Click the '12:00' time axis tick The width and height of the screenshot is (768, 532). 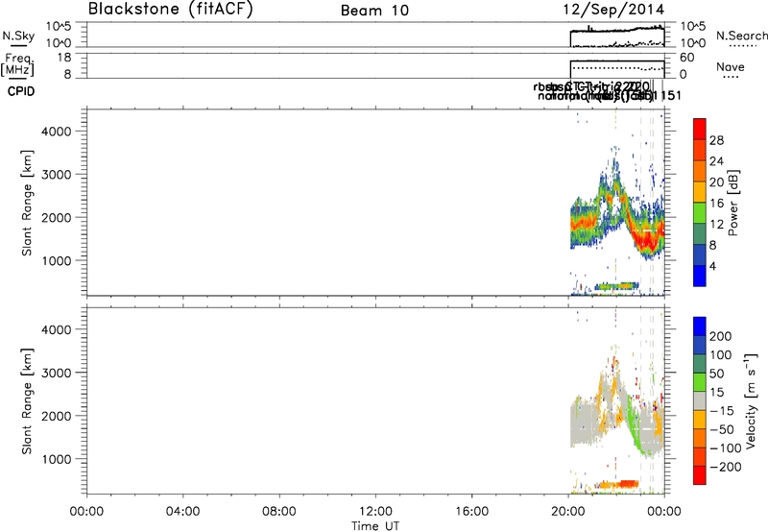[x=375, y=512]
